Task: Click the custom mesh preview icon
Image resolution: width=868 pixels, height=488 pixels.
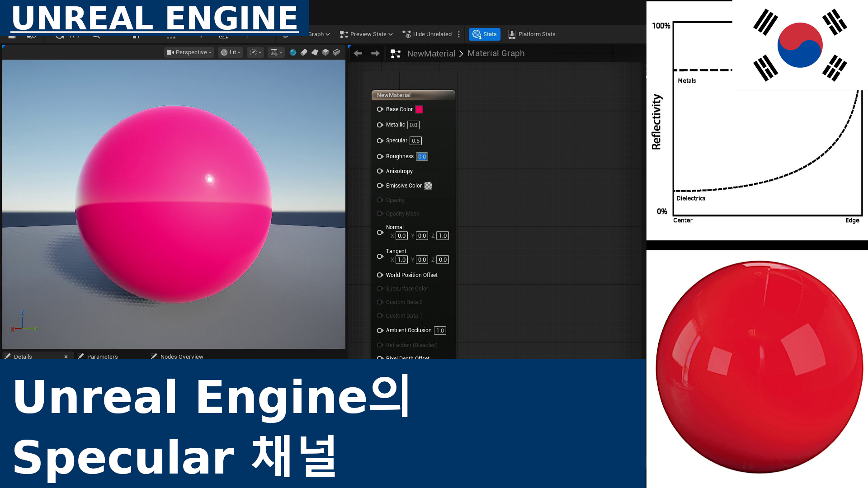Action: coord(336,52)
